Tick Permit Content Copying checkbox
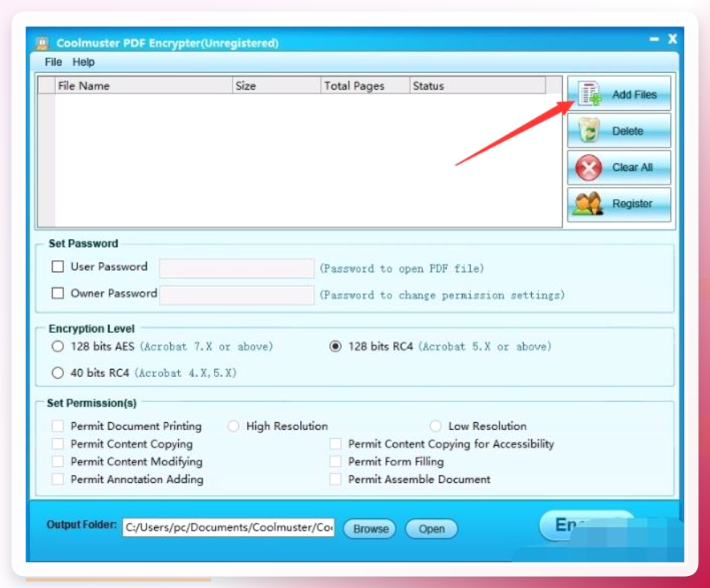 pyautogui.click(x=58, y=444)
